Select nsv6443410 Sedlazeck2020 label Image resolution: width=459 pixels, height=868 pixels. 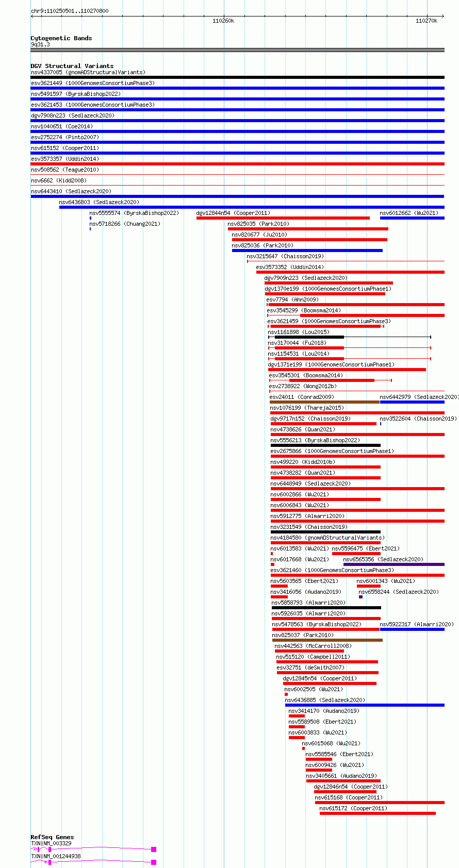pos(71,191)
